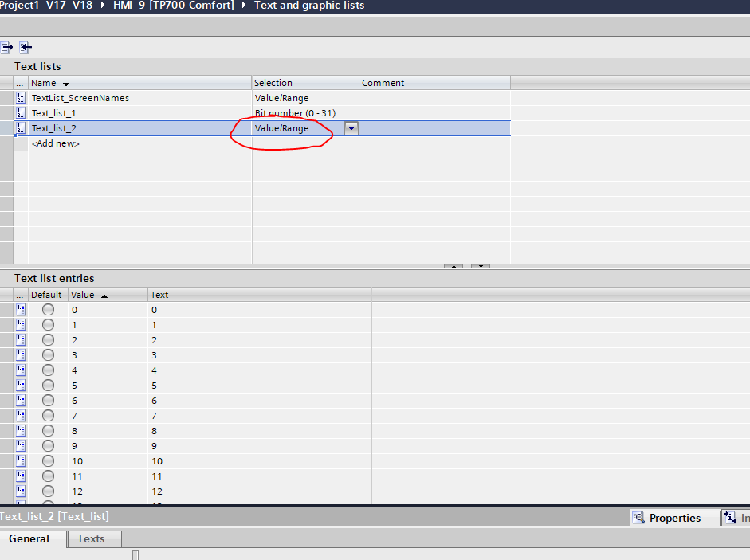Select the Text_list_2 name cell

point(140,128)
